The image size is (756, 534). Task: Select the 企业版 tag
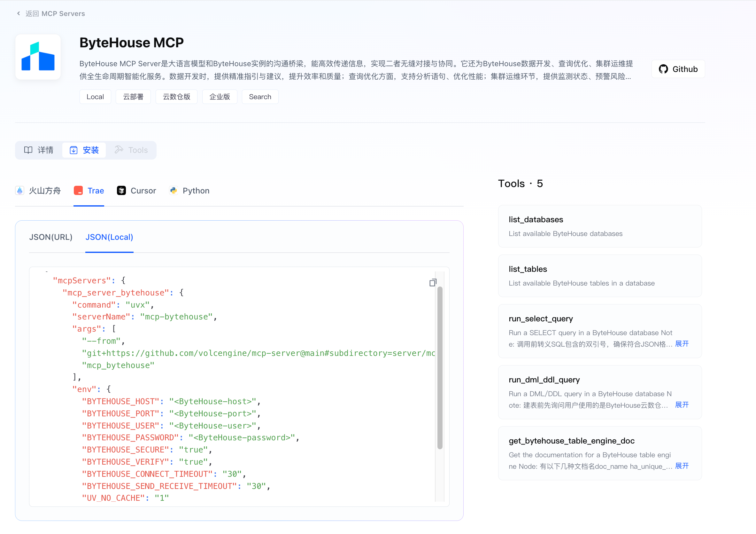tap(220, 97)
